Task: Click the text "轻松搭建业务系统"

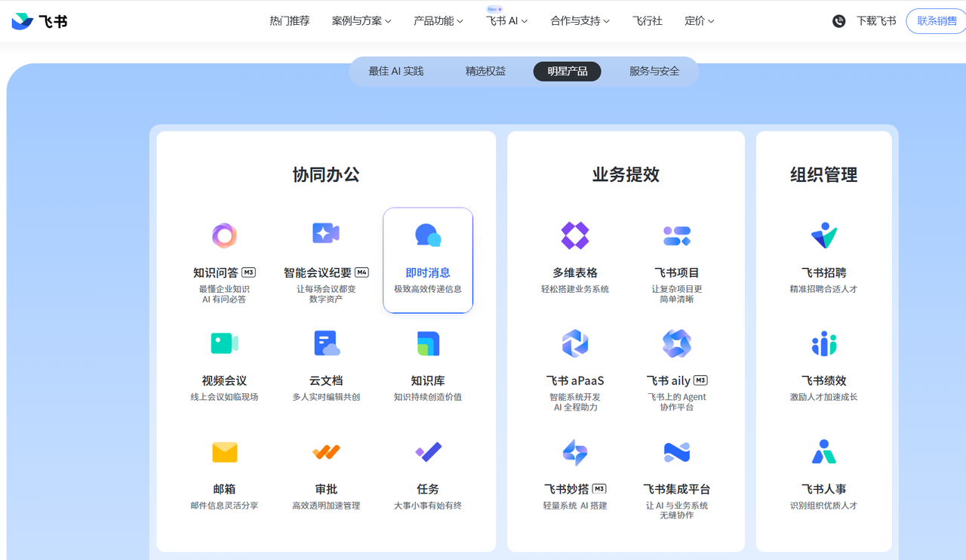Action: point(575,289)
